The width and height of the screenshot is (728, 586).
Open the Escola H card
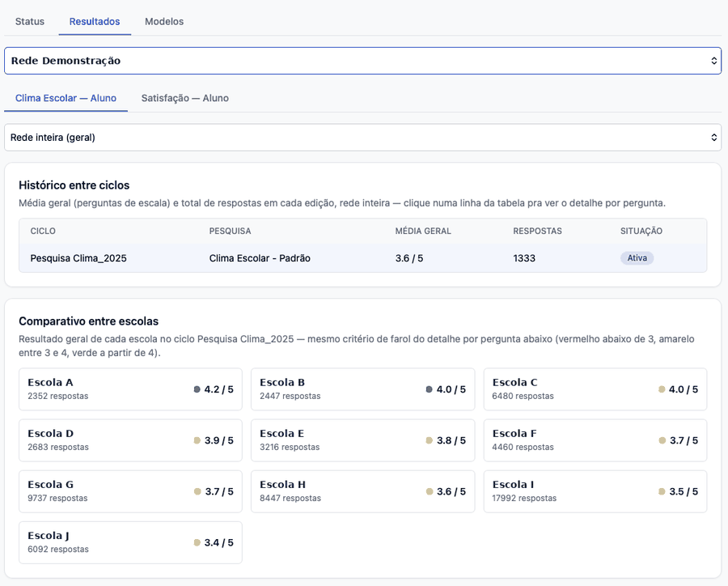click(x=362, y=491)
